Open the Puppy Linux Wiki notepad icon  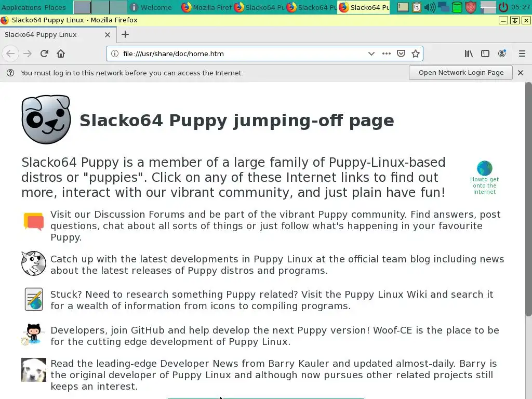coord(34,299)
